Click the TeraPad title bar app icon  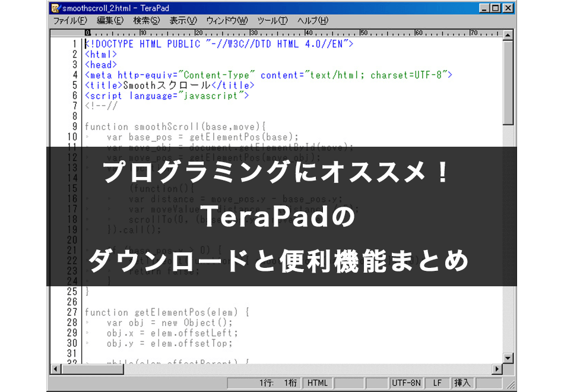pos(55,8)
